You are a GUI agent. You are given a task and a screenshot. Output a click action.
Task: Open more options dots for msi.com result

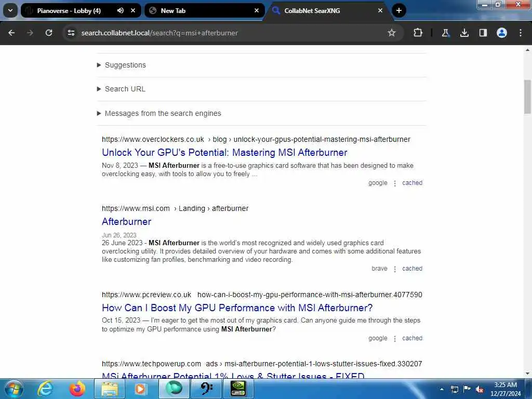tap(395, 269)
